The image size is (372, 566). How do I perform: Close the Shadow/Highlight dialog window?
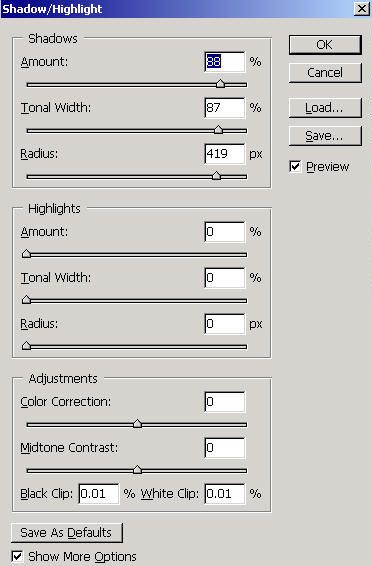tap(361, 8)
